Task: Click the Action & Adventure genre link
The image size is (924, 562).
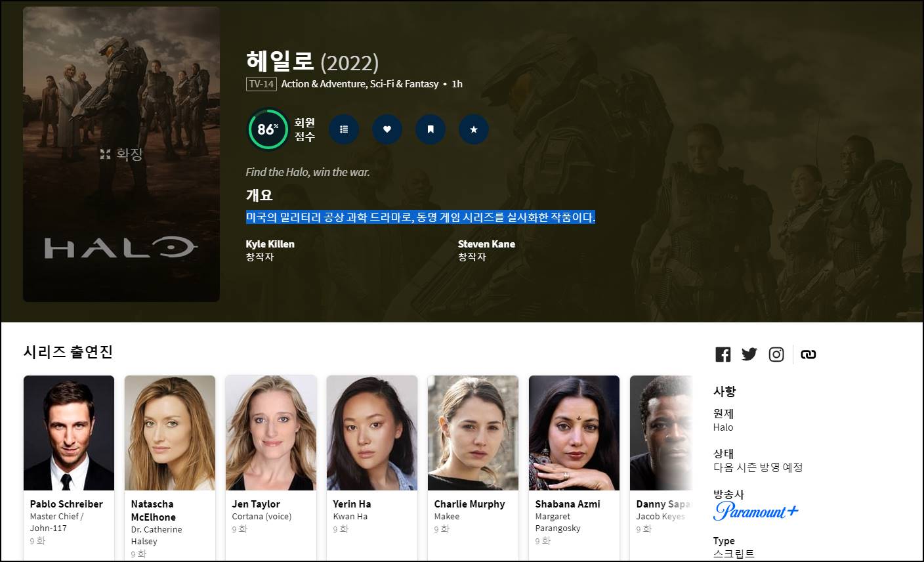Action: coord(323,84)
